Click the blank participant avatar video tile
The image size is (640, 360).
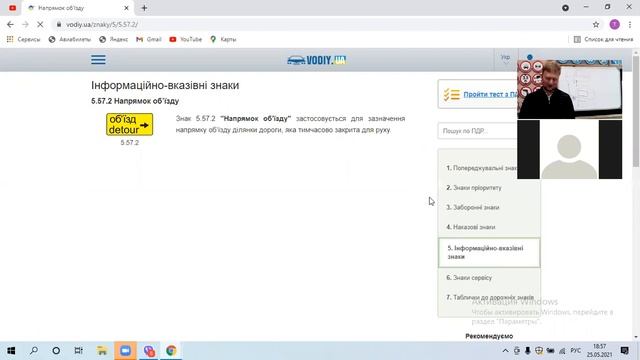pyautogui.click(x=569, y=149)
